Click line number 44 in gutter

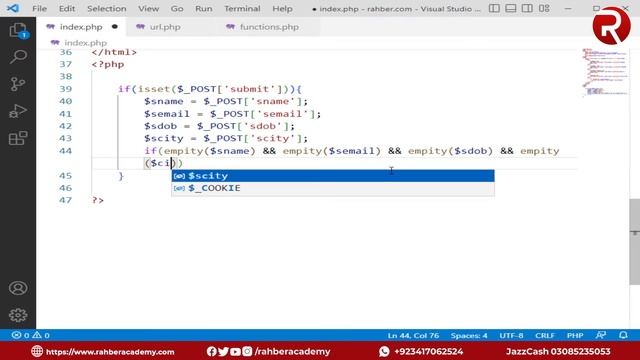pos(65,151)
